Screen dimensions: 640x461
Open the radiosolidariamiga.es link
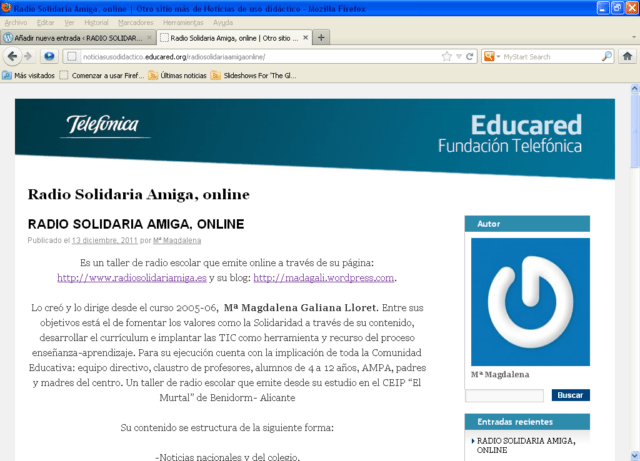click(132, 278)
